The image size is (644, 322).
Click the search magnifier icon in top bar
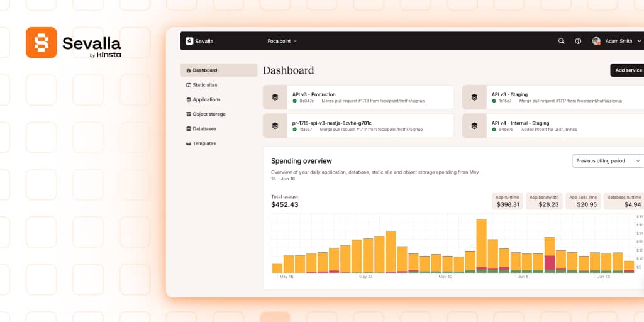(561, 42)
